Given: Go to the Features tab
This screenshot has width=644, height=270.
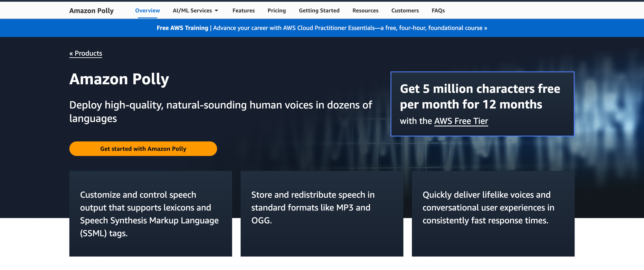Looking at the screenshot, I should click(x=243, y=11).
